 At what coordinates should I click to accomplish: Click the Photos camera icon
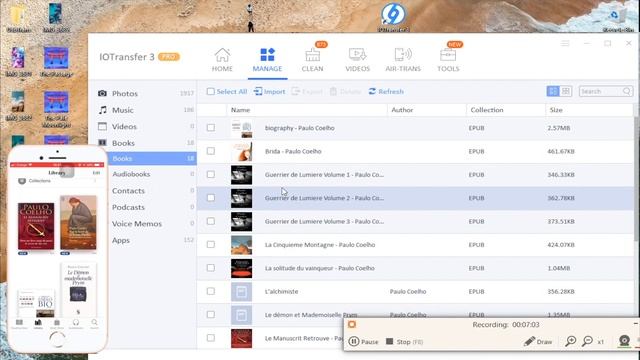102,93
